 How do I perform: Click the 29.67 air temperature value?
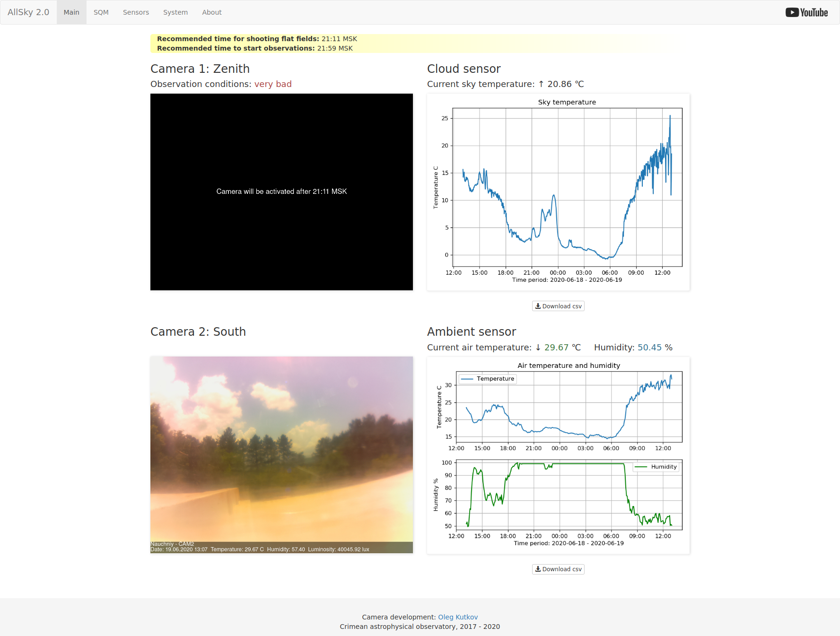[556, 348]
